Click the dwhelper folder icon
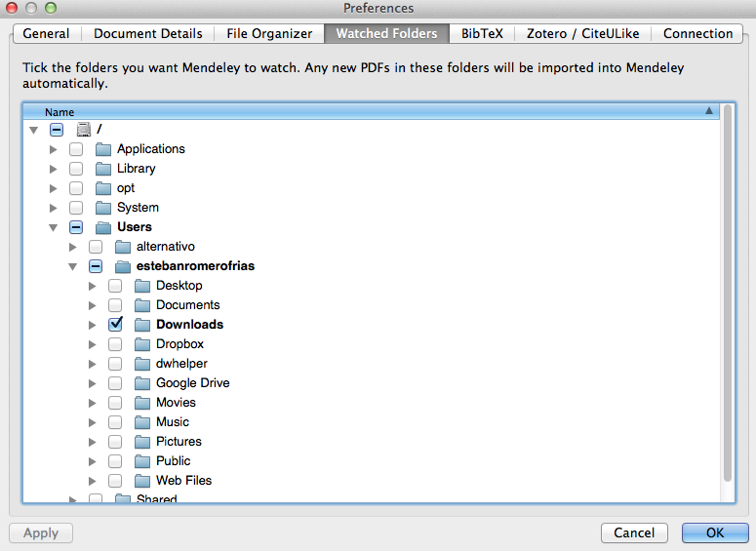 tap(142, 364)
